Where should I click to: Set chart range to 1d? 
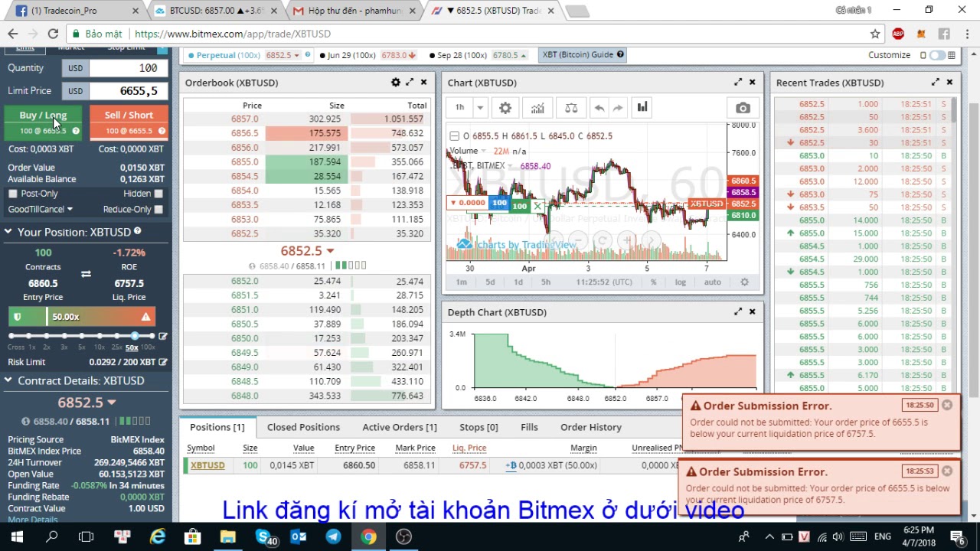point(518,282)
